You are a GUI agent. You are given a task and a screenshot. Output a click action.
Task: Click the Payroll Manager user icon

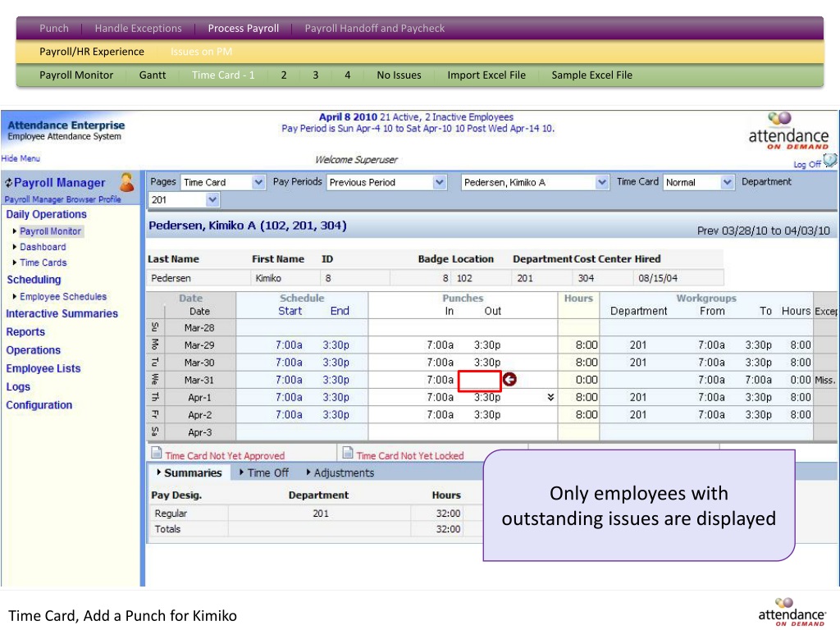tap(127, 182)
